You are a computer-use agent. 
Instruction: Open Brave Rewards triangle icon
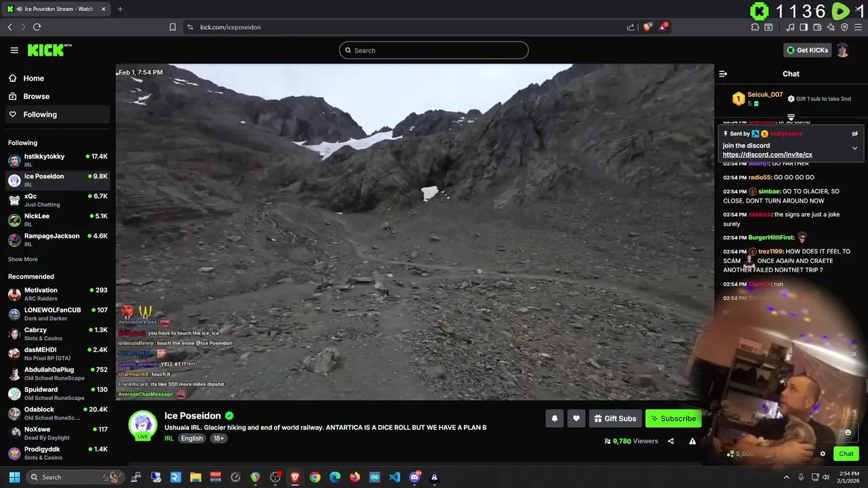click(664, 27)
